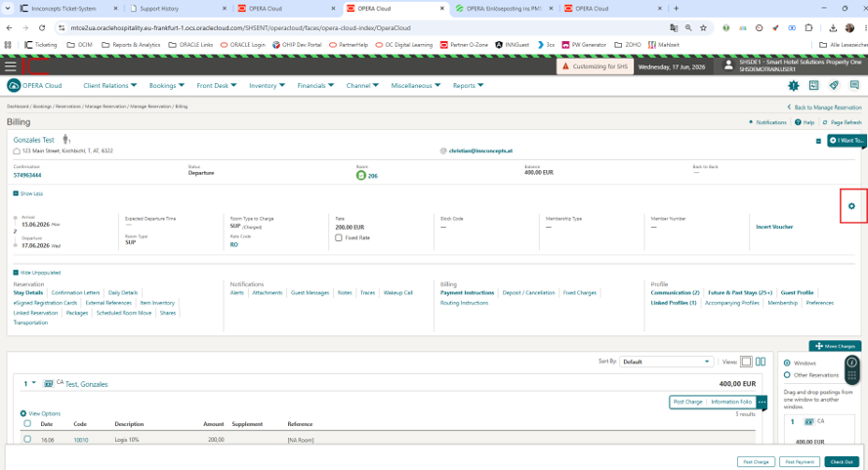Select the Windows radio button
Image resolution: width=868 pixels, height=470 pixels.
[x=787, y=363]
